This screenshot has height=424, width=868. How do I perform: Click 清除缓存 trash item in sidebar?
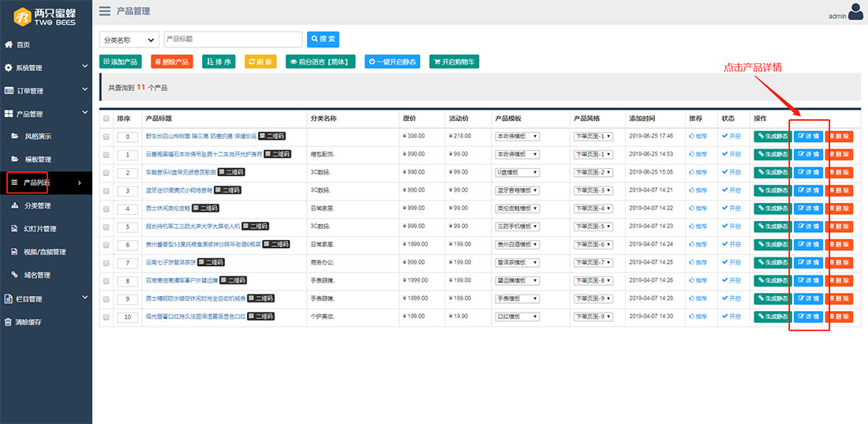point(23,322)
